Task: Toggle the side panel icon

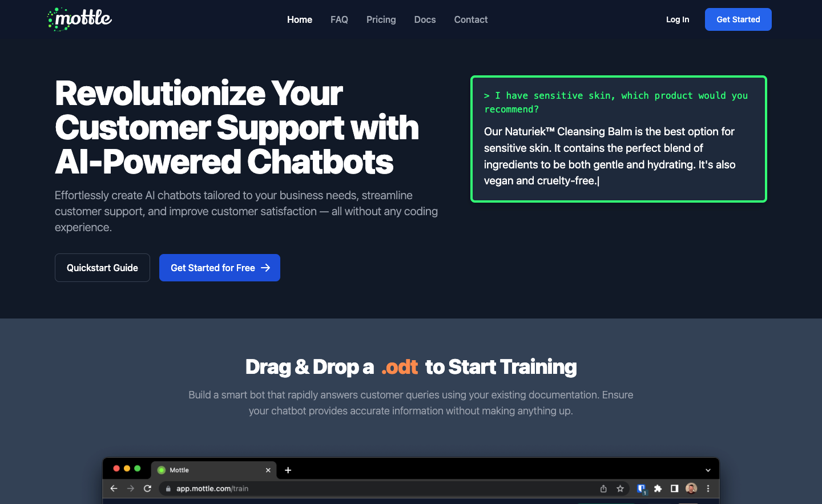Action: tap(674, 489)
